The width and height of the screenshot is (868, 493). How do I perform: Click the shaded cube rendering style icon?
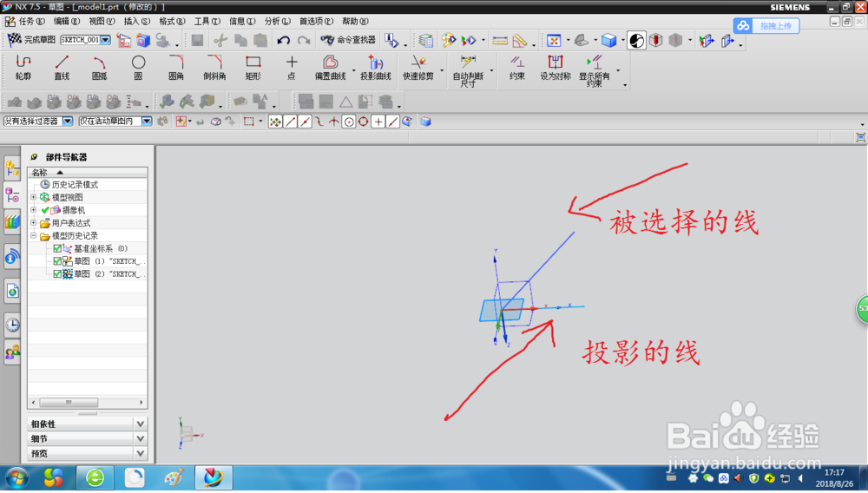tap(609, 40)
